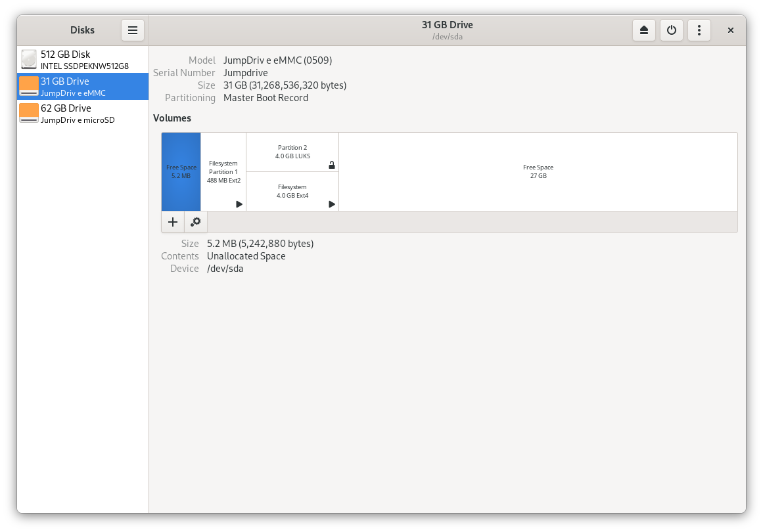Click the Device label below the volumes
The height and width of the screenshot is (532, 763).
pyautogui.click(x=185, y=269)
